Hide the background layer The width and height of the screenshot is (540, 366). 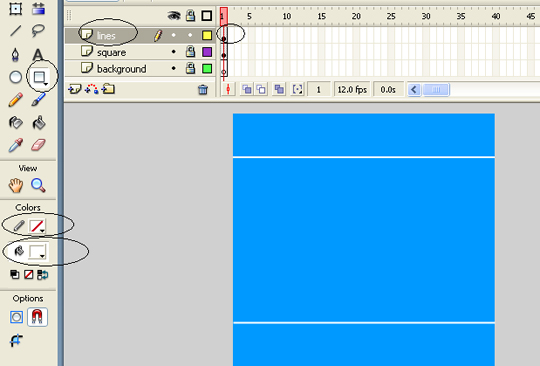(x=174, y=68)
